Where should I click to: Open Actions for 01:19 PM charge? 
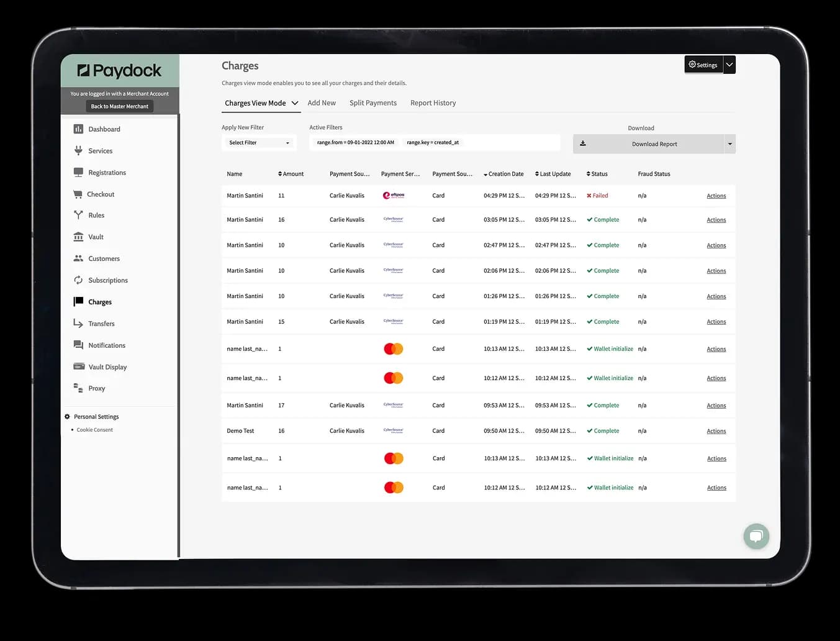point(716,322)
